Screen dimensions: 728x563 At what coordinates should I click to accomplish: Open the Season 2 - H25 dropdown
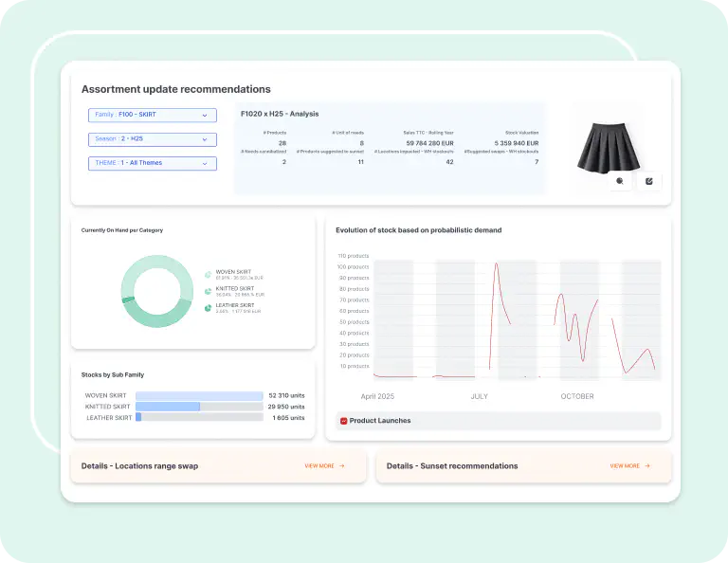(x=153, y=139)
